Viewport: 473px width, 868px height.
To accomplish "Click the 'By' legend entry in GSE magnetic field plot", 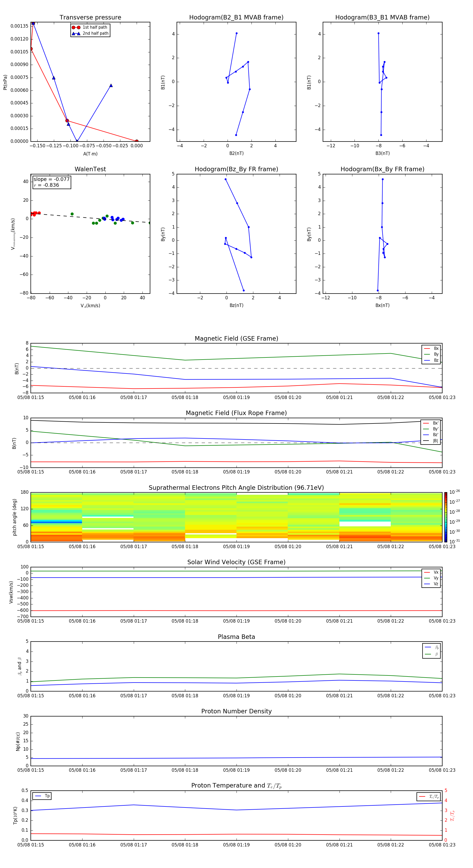I will point(431,354).
